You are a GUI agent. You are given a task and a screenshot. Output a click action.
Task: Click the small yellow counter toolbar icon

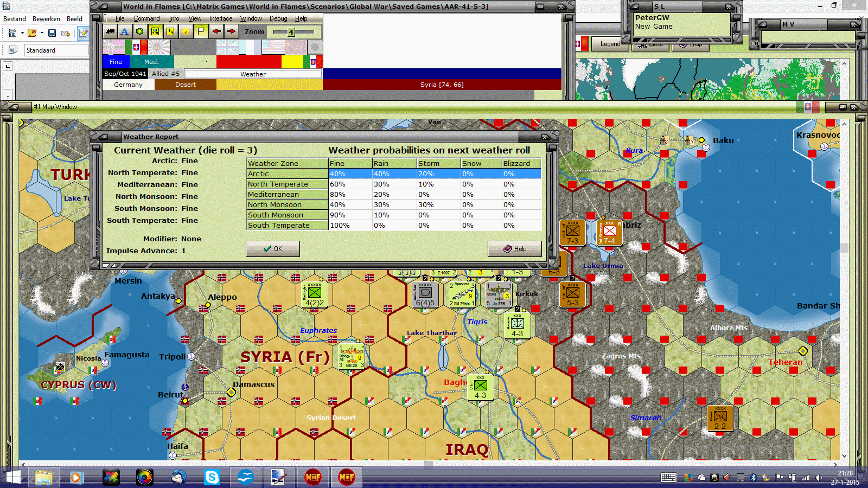click(170, 31)
